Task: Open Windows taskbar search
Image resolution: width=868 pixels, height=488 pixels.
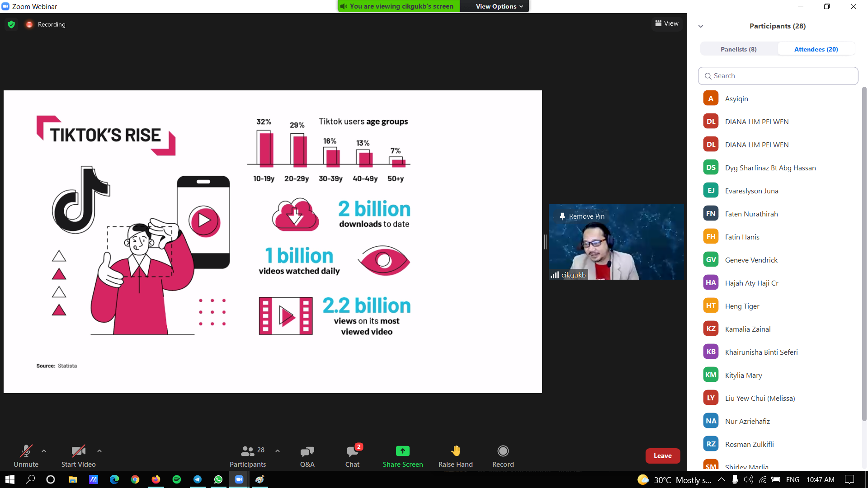Action: [30, 479]
